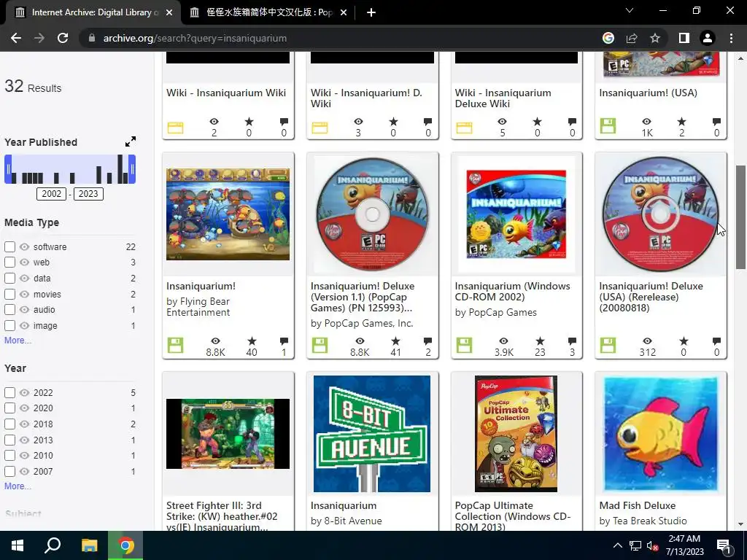This screenshot has height=560, width=747.
Task: Open Windows Start menu
Action: pos(18,545)
